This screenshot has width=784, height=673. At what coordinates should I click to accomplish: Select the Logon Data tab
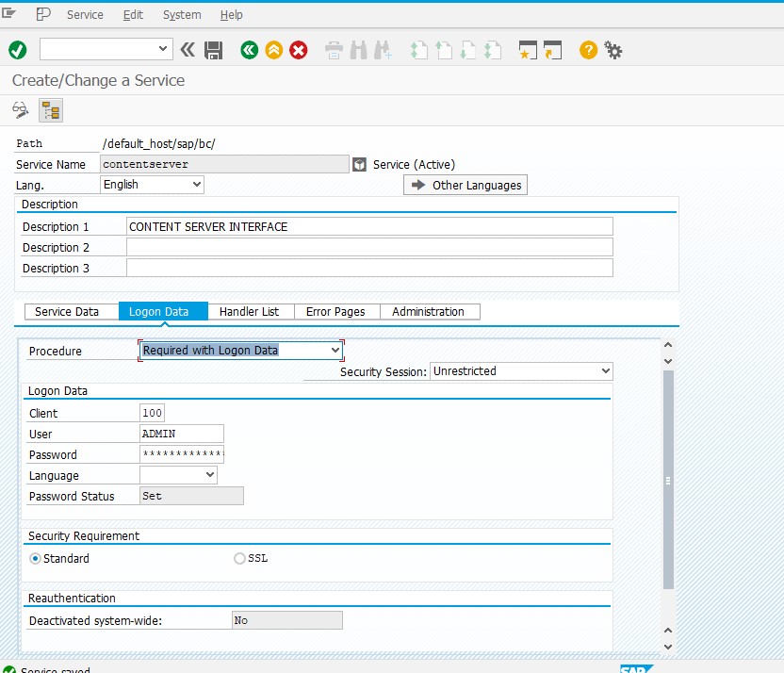point(164,311)
